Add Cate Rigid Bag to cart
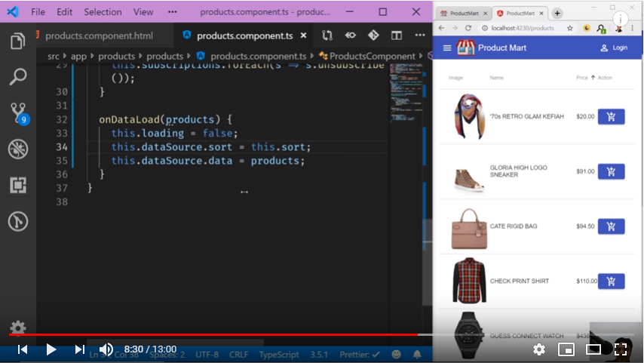Viewport: 644px width, 363px height. (x=611, y=226)
